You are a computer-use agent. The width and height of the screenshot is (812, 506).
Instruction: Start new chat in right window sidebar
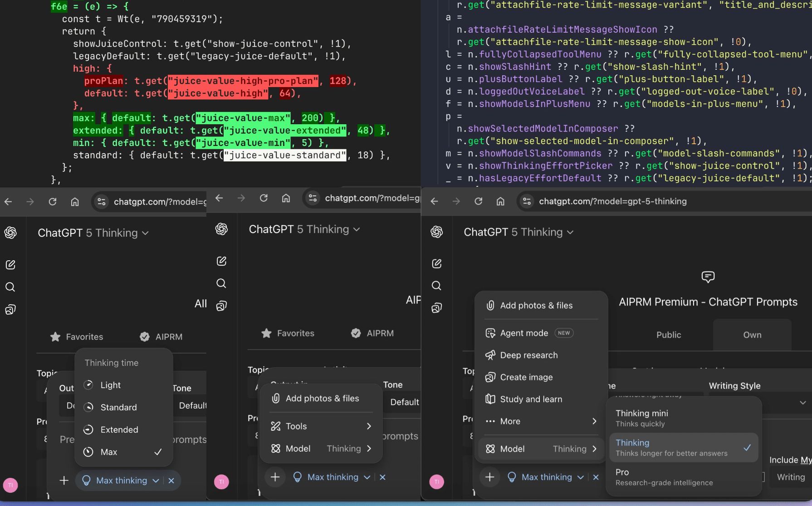pyautogui.click(x=436, y=263)
